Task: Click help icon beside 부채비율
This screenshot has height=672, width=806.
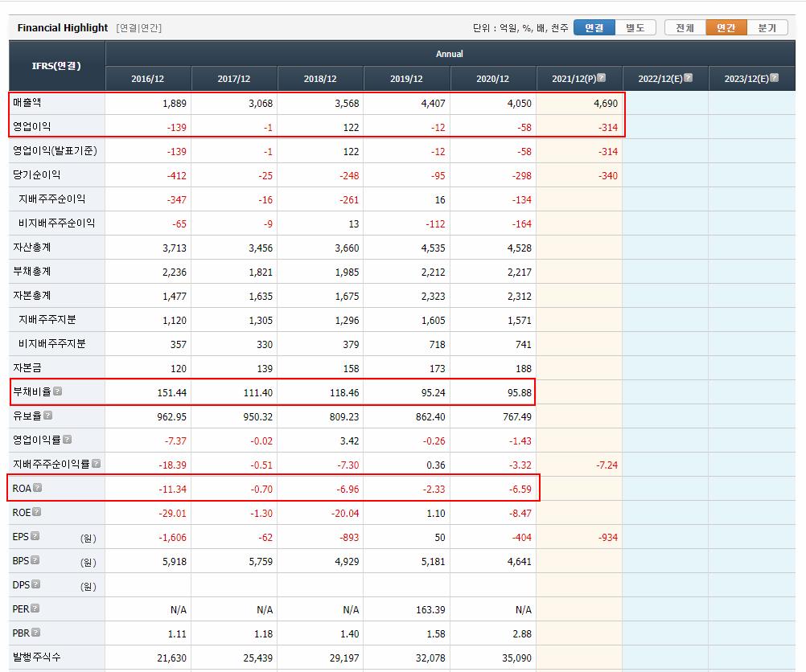Action: click(58, 391)
